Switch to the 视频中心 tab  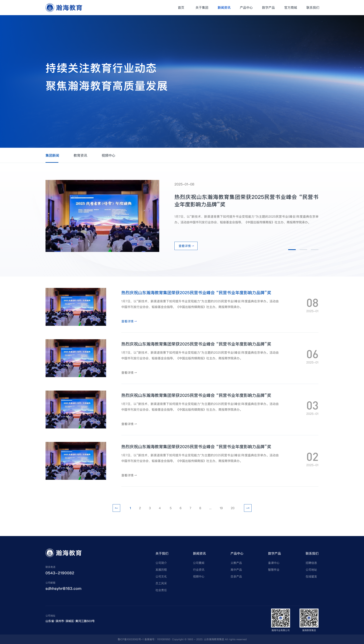(108, 156)
